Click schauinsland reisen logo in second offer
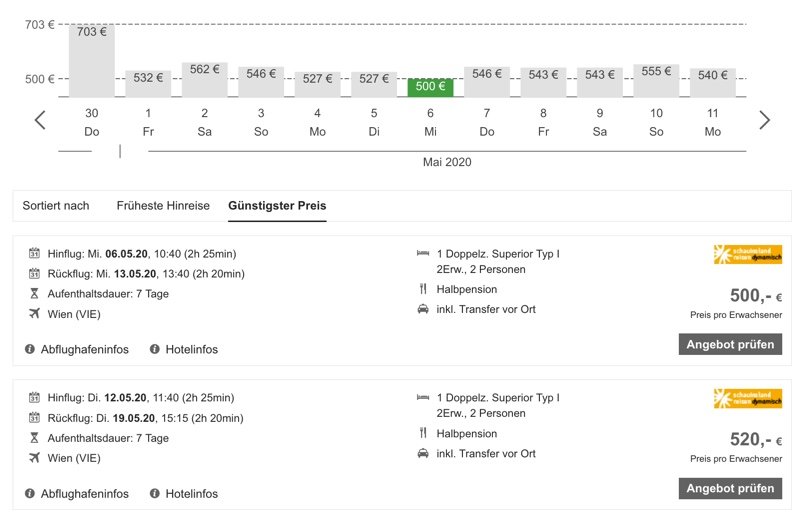Viewport: 803px width, 518px height. (x=748, y=398)
